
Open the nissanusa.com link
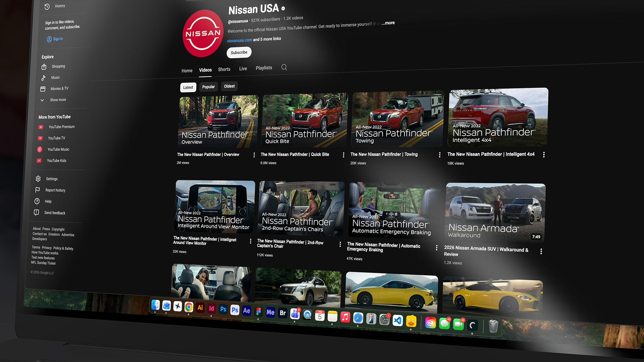tap(239, 40)
